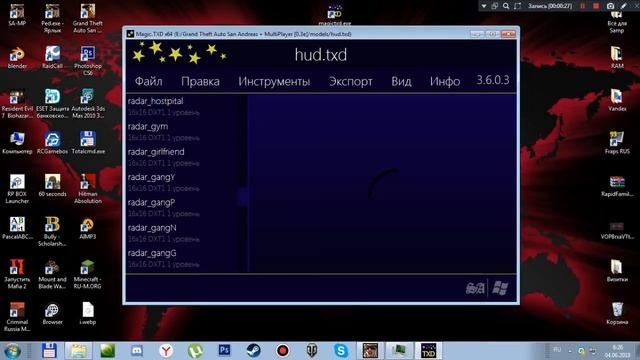
Task: Open the RaidCall desktop shortcut
Action: [52, 57]
